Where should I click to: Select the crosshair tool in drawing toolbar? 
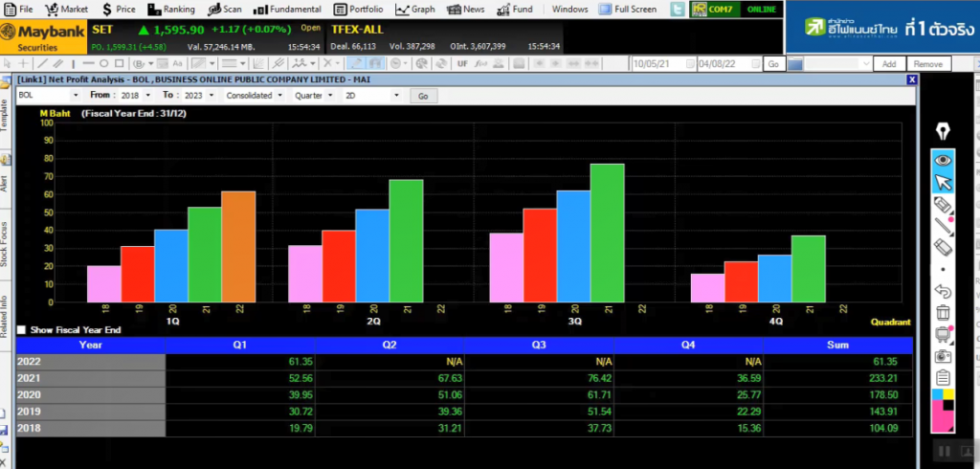click(23, 63)
